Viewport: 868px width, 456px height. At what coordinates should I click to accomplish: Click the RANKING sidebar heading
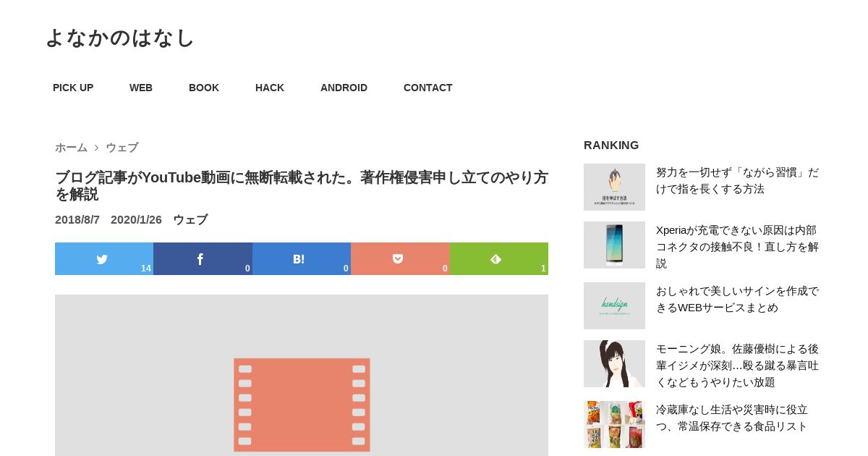pos(611,145)
